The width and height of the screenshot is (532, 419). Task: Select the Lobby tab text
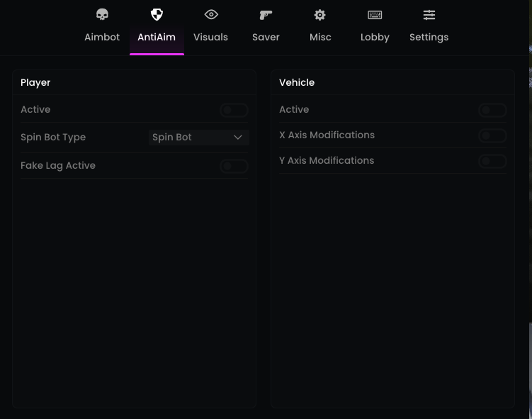[x=375, y=37]
